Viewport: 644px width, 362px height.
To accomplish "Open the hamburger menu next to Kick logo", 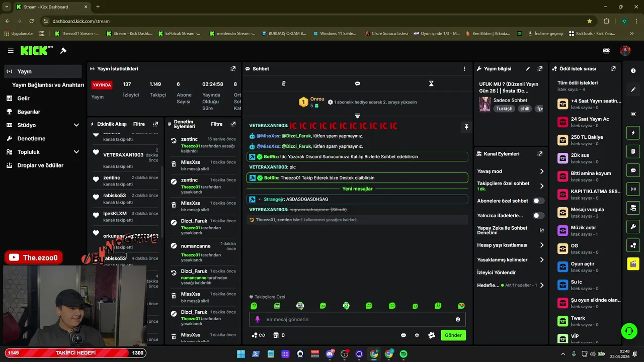I will (11, 51).
